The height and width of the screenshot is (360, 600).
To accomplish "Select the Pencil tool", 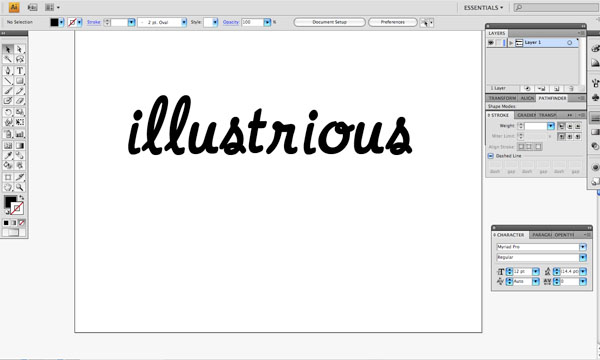I will [x=20, y=91].
